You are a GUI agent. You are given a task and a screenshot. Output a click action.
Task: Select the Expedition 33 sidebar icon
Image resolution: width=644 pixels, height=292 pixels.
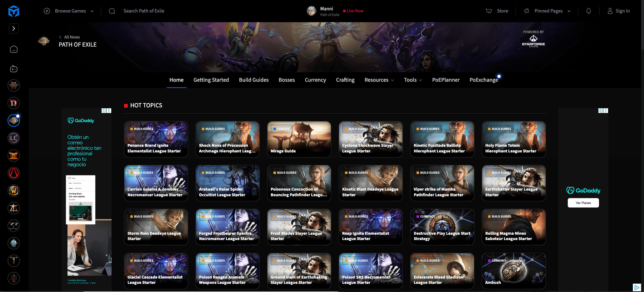(x=14, y=226)
